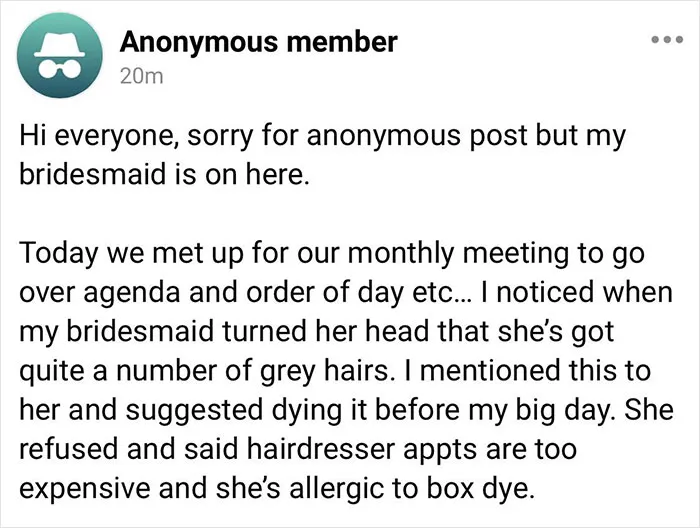Click the line about 'hairdresser appts'

tap(298, 449)
